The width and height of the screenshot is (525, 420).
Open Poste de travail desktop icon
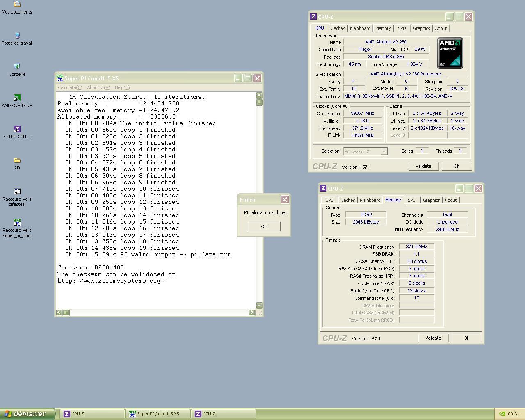tap(17, 39)
